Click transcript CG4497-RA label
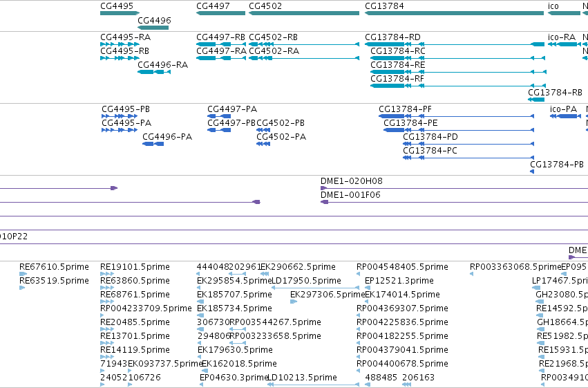 click(x=221, y=50)
